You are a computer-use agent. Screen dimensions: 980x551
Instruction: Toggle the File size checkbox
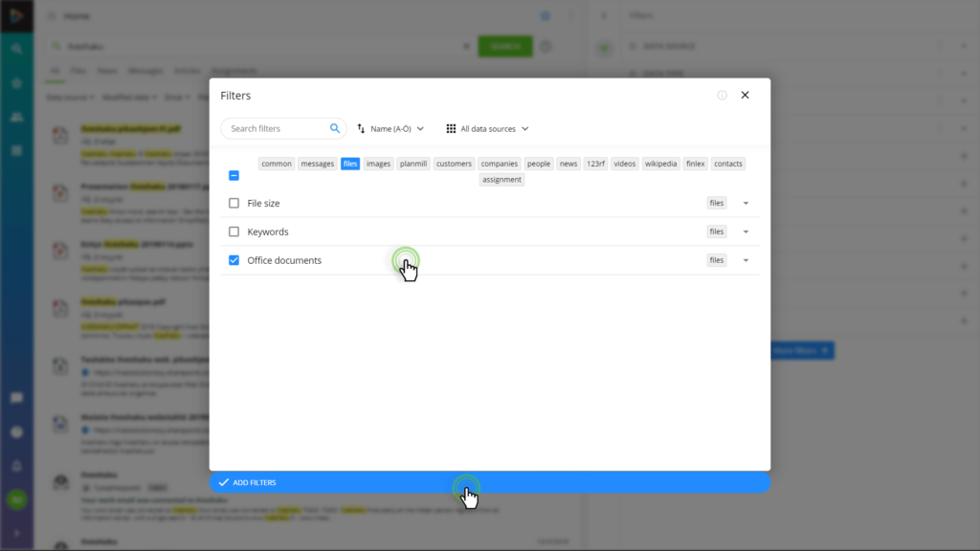pos(234,203)
